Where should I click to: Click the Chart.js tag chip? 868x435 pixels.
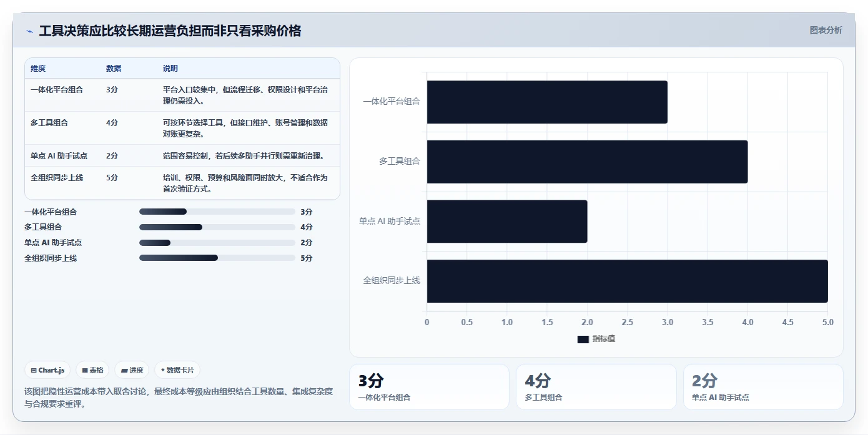pyautogui.click(x=48, y=370)
